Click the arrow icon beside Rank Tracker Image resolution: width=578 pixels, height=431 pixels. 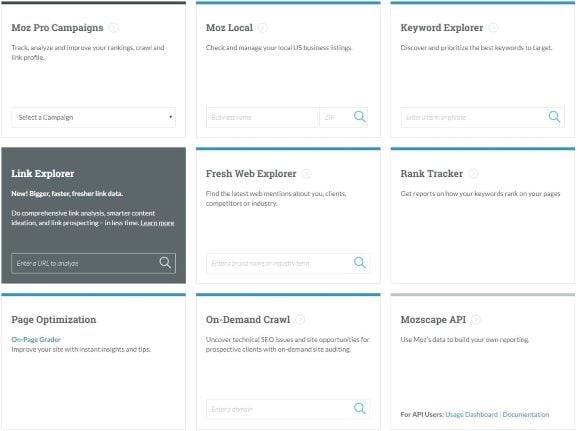pyautogui.click(x=473, y=174)
